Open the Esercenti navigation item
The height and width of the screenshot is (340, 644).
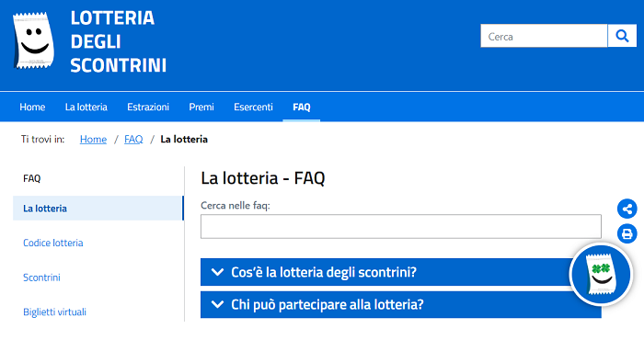(x=253, y=107)
